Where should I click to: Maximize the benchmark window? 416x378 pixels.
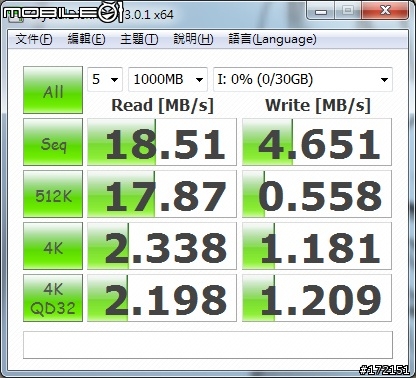(x=348, y=11)
